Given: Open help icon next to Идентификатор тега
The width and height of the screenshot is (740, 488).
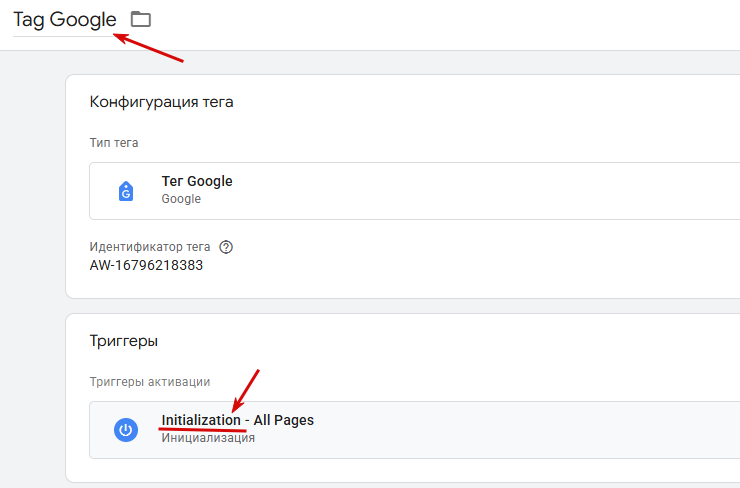Looking at the screenshot, I should coord(226,247).
